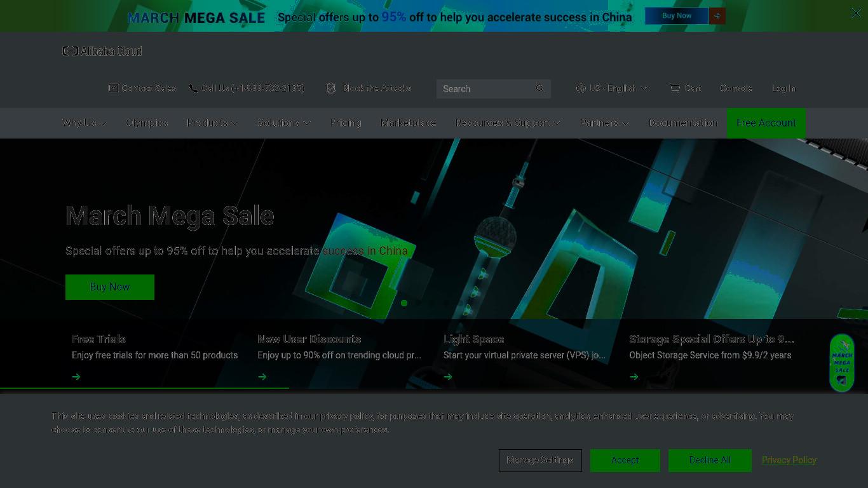Open Documentation
This screenshot has width=868, height=488.
(683, 123)
